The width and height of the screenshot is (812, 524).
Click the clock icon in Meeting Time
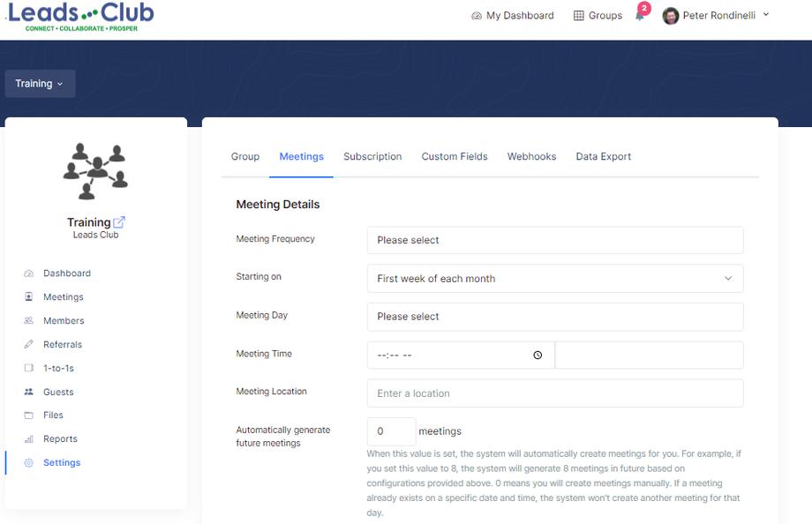click(x=538, y=356)
